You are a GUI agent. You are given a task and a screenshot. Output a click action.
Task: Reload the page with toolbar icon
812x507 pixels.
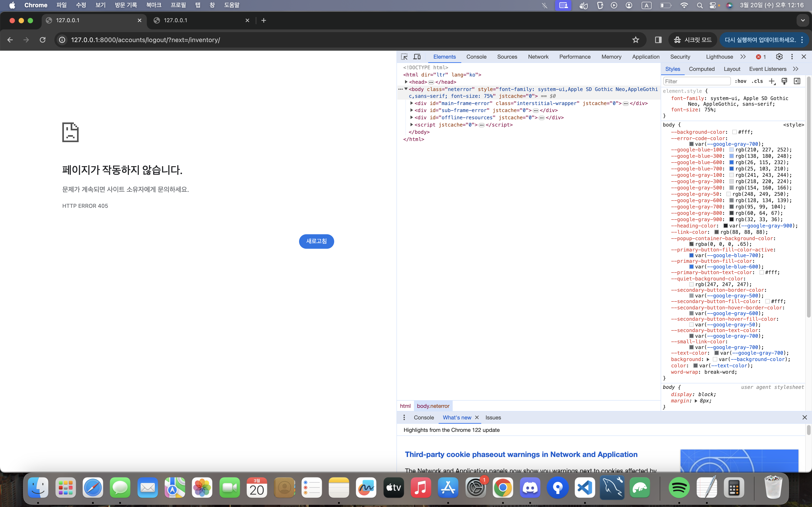click(43, 40)
